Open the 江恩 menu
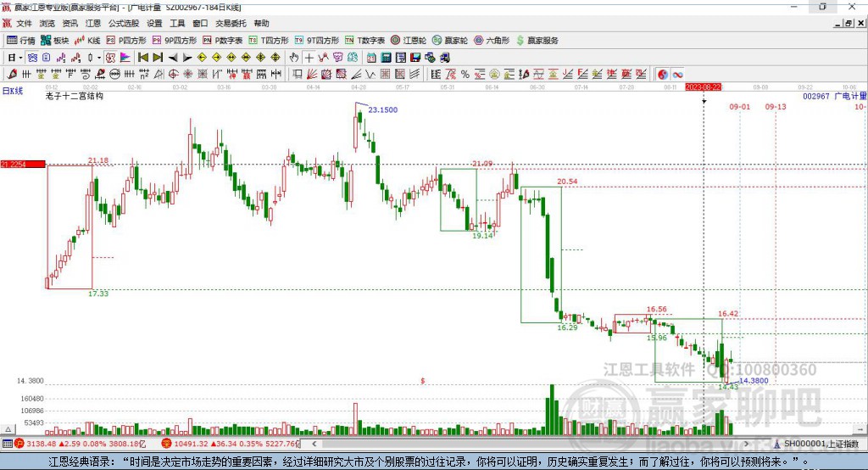Image resolution: width=868 pixels, height=470 pixels. pos(93,23)
